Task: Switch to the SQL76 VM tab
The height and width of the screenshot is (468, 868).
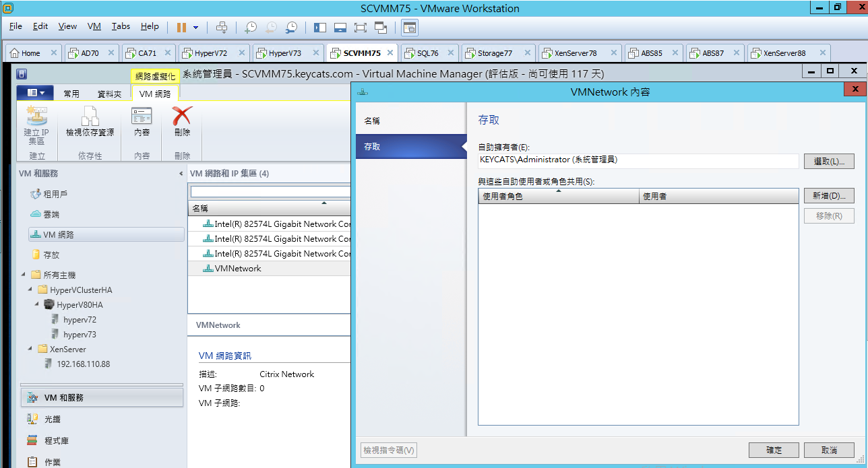Action: 428,53
